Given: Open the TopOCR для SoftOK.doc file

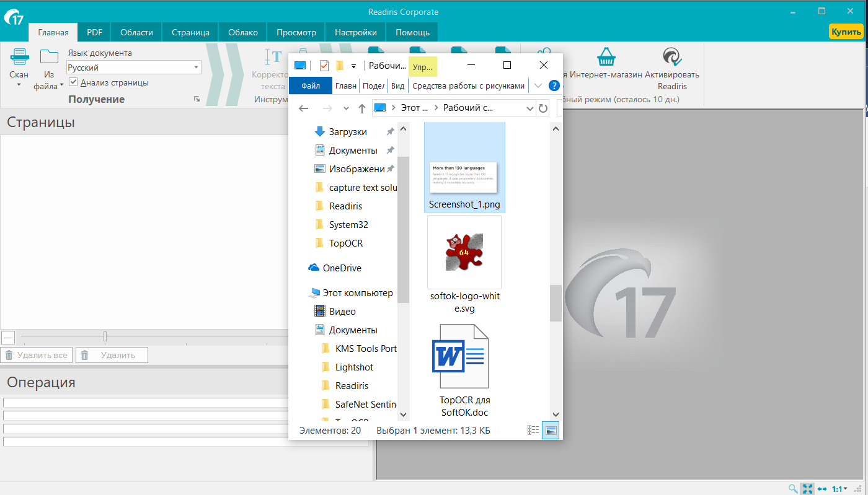Looking at the screenshot, I should pos(465,369).
